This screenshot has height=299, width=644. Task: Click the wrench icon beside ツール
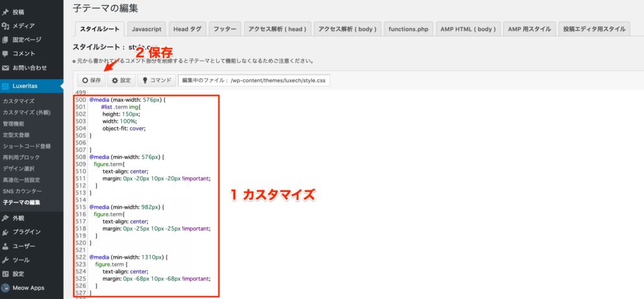click(5, 260)
